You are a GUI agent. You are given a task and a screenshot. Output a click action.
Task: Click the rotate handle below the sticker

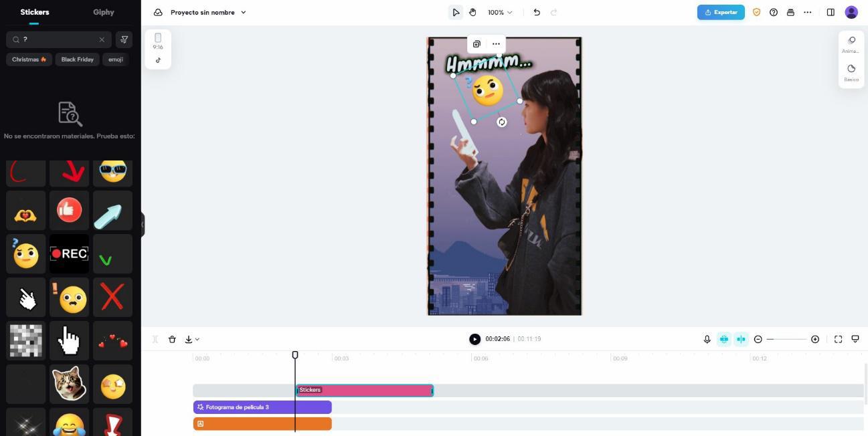pos(502,122)
